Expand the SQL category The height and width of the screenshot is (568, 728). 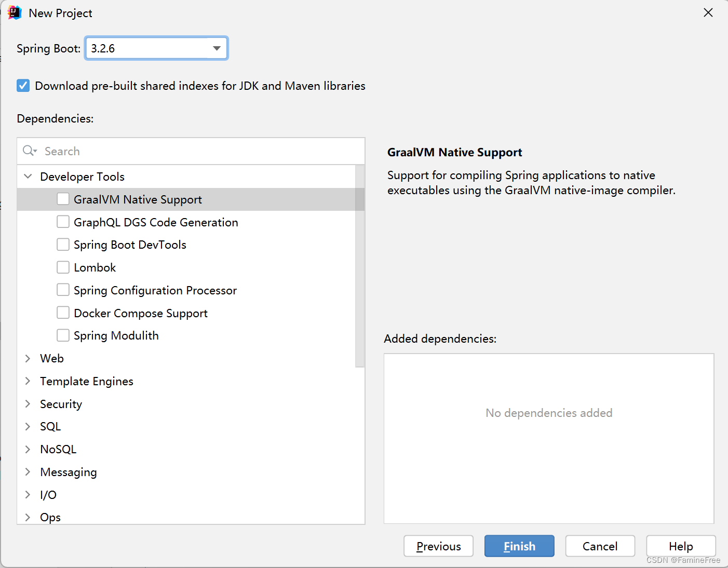(x=28, y=426)
